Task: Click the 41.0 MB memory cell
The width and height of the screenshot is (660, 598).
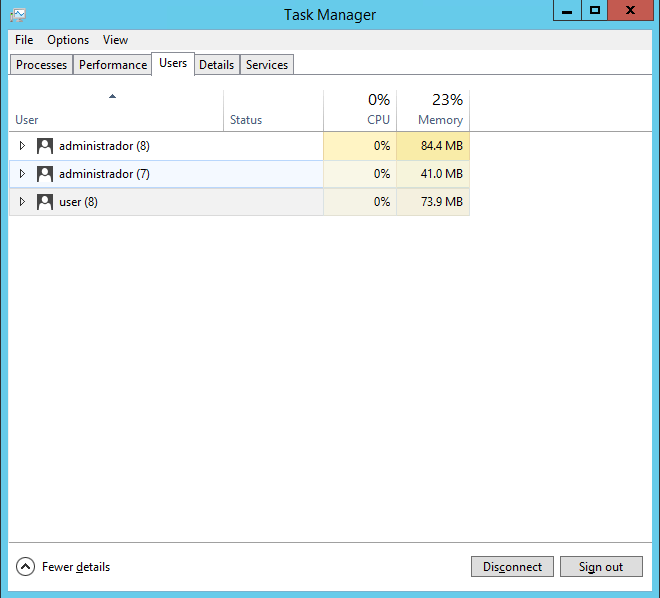Action: tap(433, 174)
